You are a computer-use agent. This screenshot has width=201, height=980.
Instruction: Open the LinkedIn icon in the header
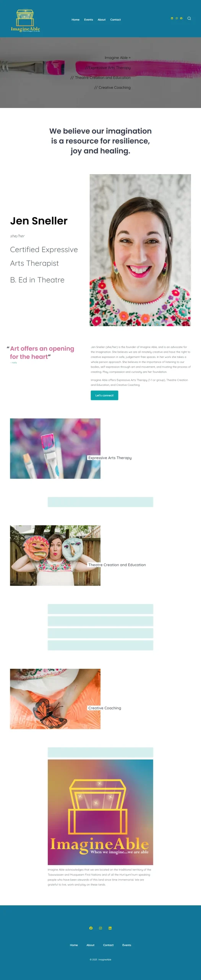click(172, 18)
